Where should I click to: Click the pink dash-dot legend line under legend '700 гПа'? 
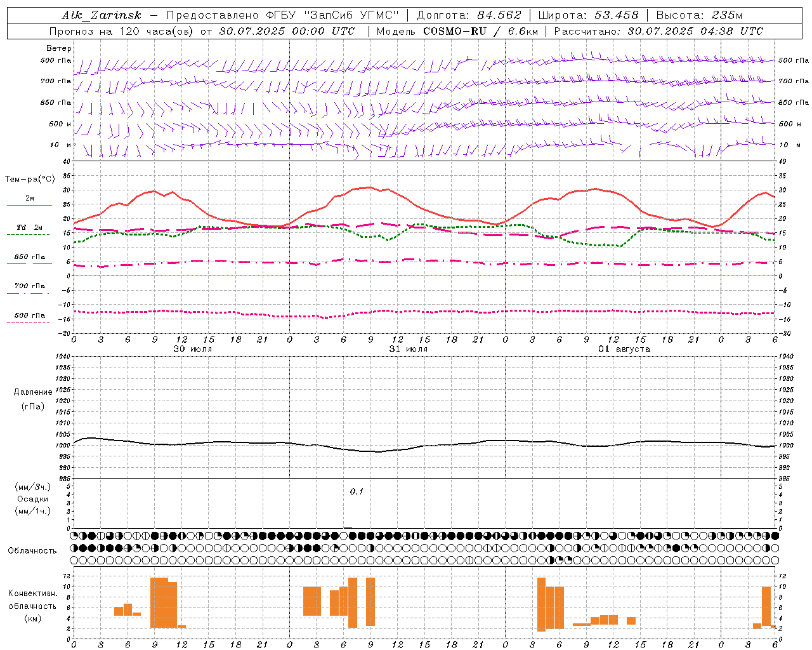(28, 293)
